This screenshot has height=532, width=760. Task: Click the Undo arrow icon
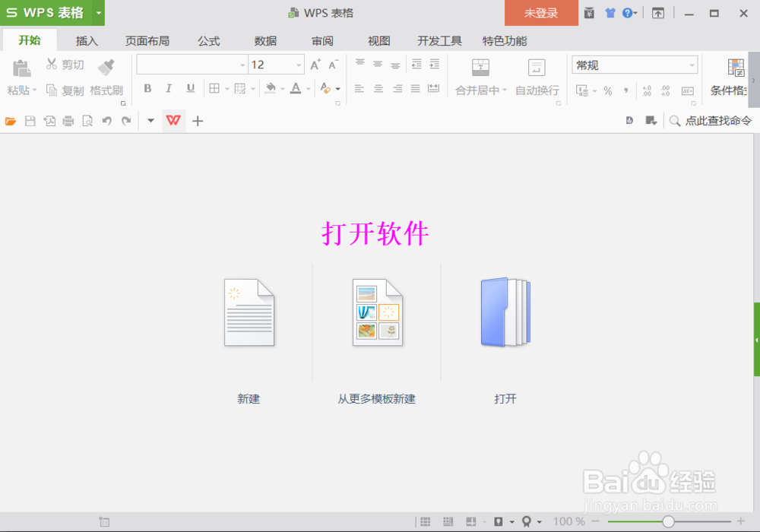106,120
